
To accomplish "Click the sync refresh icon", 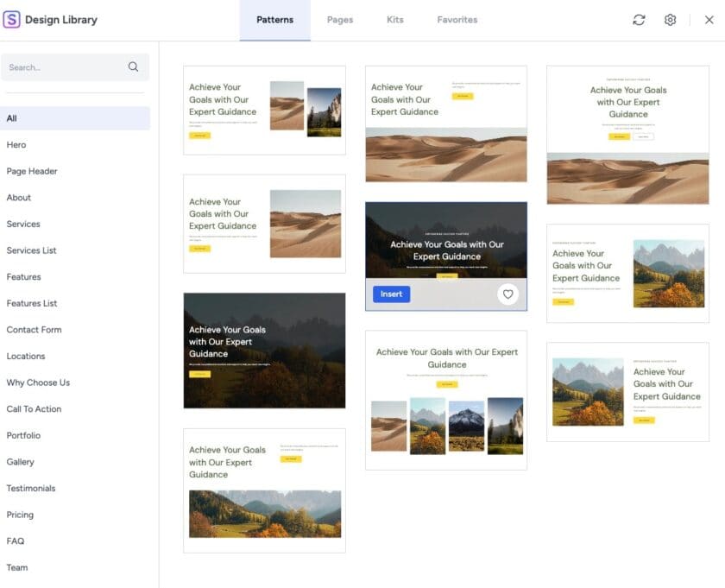I will tap(639, 20).
